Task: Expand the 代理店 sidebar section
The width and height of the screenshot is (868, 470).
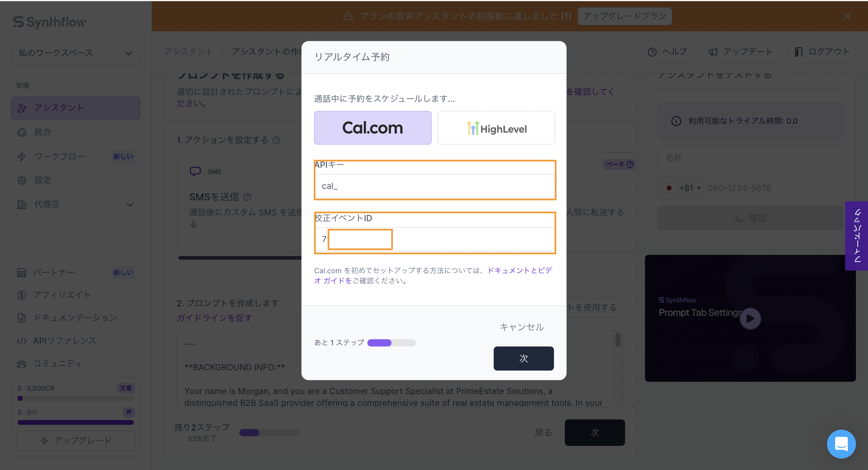Action: [x=76, y=204]
